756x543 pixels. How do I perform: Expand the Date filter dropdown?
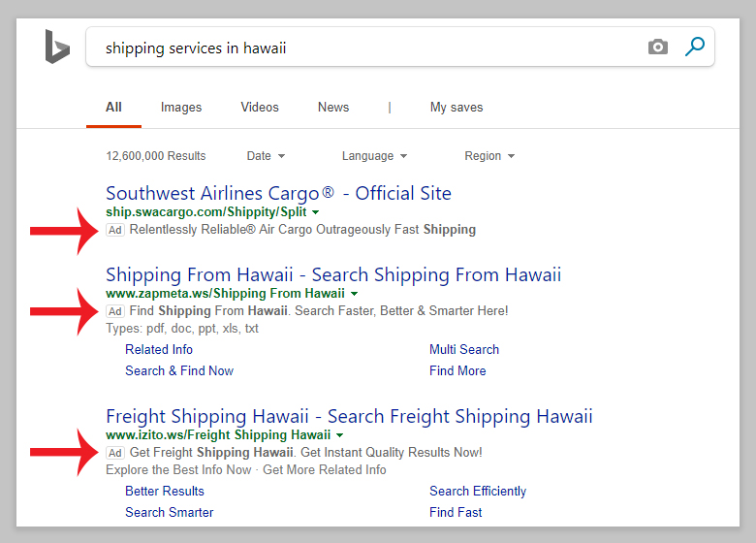(266, 156)
